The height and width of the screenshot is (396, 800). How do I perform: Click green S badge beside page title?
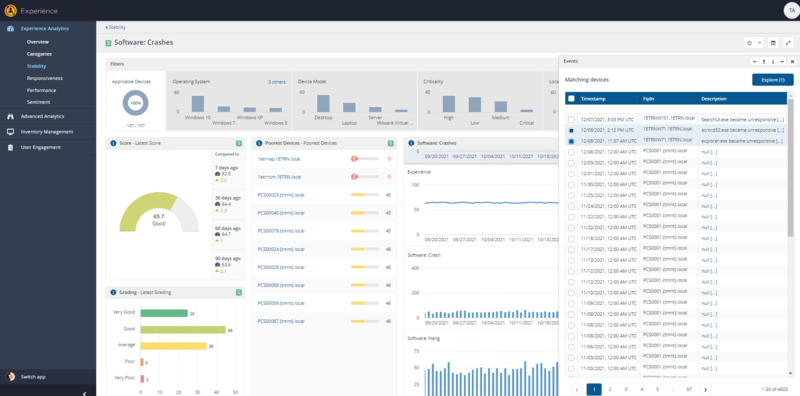[108, 43]
